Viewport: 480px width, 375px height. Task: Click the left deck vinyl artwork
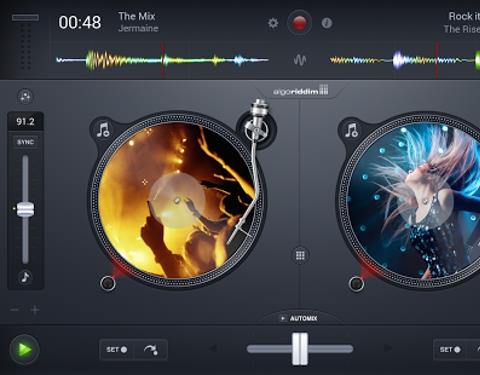[x=177, y=200]
